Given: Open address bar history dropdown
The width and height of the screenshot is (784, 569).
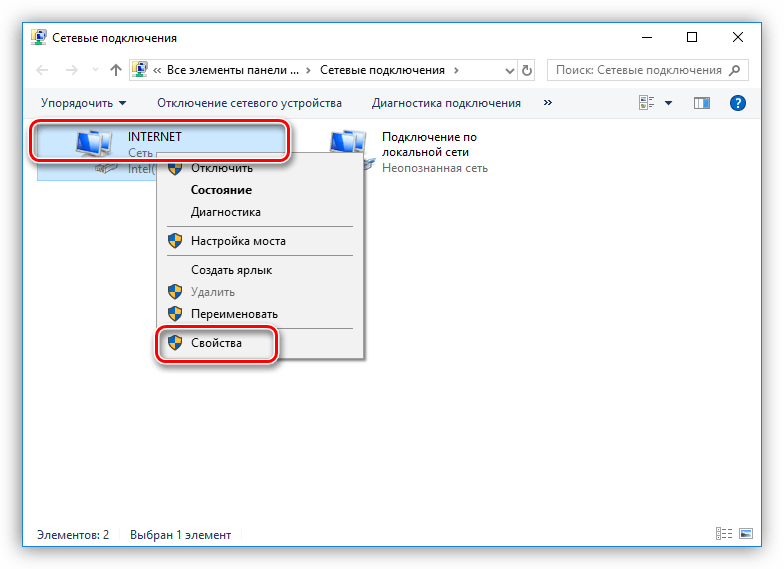Looking at the screenshot, I should 510,70.
